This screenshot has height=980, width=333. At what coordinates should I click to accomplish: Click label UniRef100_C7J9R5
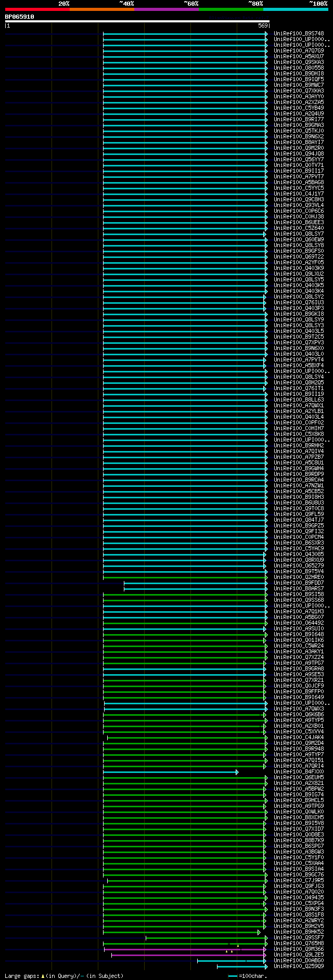[x=299, y=881]
